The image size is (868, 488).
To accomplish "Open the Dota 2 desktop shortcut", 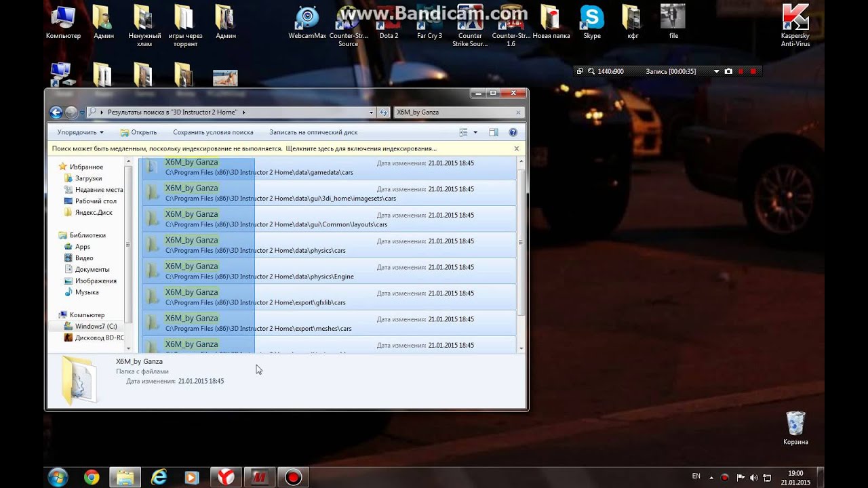I will point(389,22).
